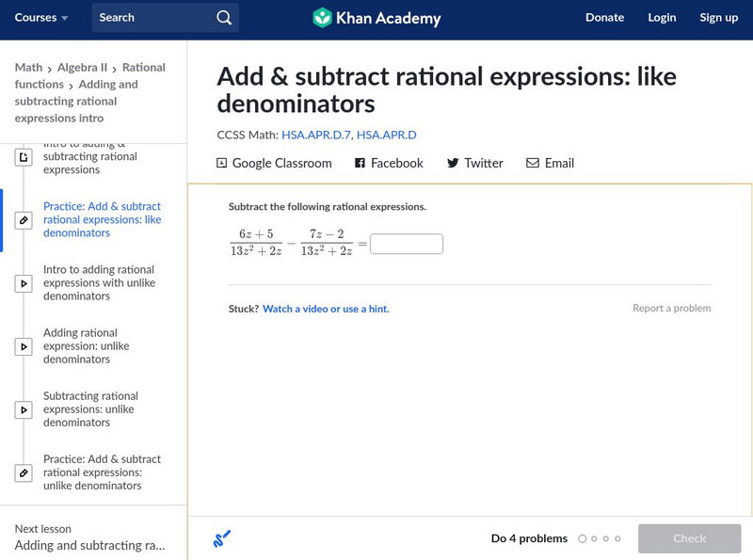Click the Check answer button
The image size is (753, 560).
[x=689, y=538]
